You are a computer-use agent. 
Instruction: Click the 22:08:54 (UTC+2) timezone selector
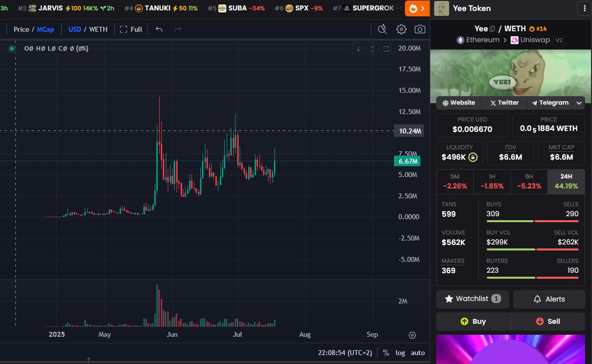(345, 353)
